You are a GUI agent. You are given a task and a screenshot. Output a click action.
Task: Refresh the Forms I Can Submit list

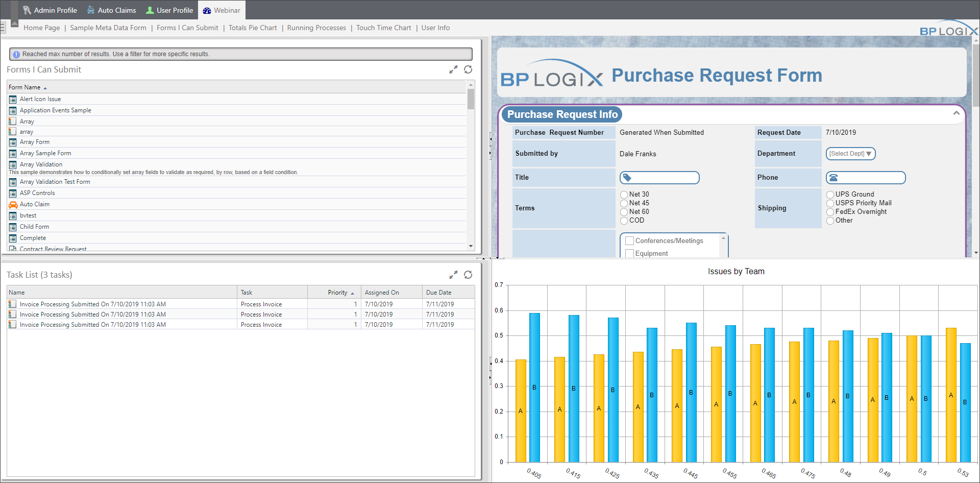pyautogui.click(x=468, y=69)
